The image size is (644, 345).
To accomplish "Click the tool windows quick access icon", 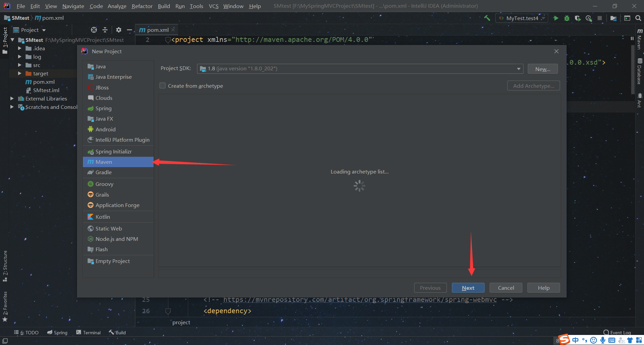I will 5,341.
